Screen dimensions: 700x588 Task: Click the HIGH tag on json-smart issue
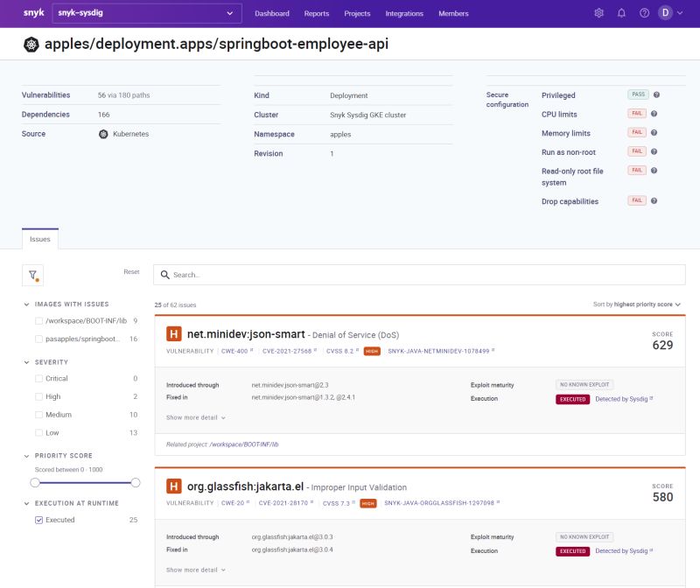click(372, 352)
